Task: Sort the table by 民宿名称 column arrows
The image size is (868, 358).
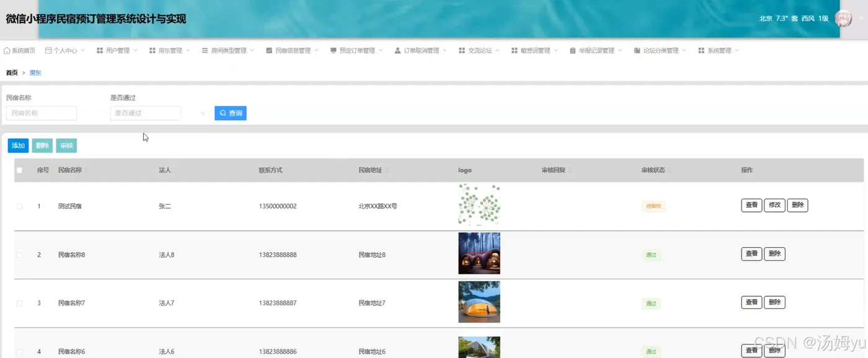Action: coord(86,170)
